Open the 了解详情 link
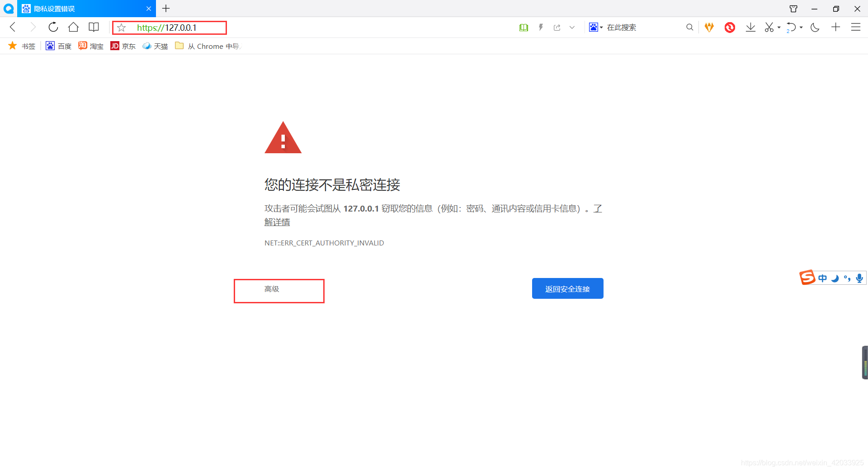Image resolution: width=868 pixels, height=471 pixels. tap(278, 221)
